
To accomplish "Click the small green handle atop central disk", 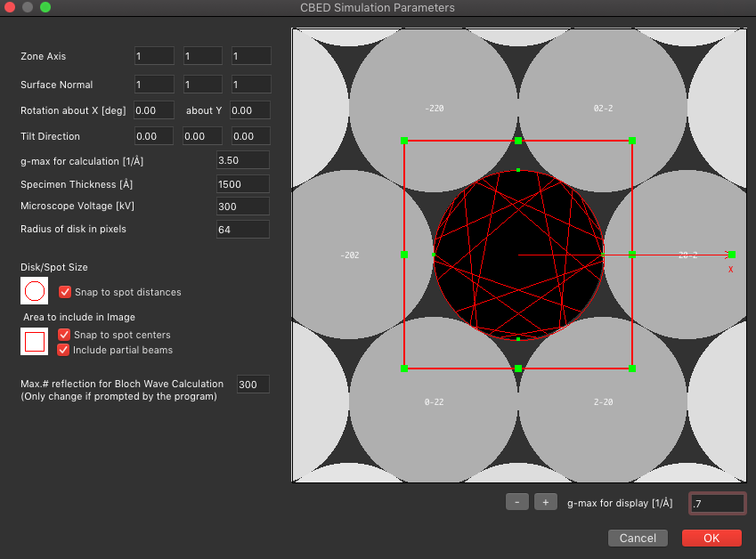I will 518,170.
